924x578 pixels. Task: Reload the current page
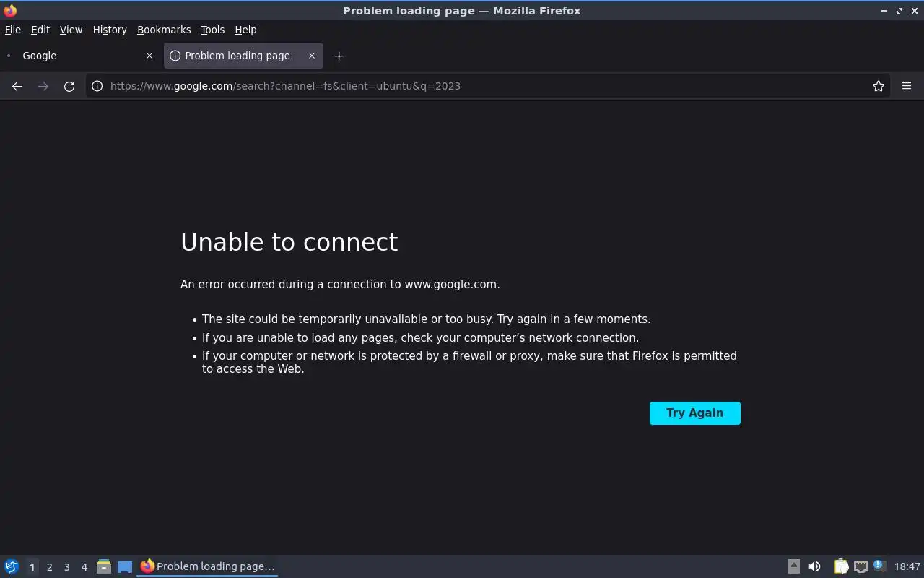pyautogui.click(x=69, y=86)
